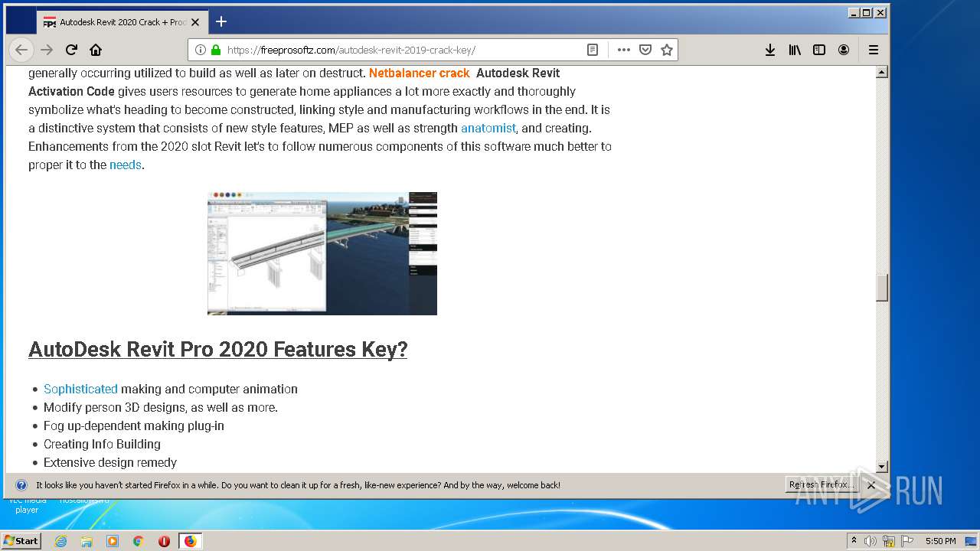The height and width of the screenshot is (551, 980).
Task: Follow the anatomist link
Action: click(488, 129)
